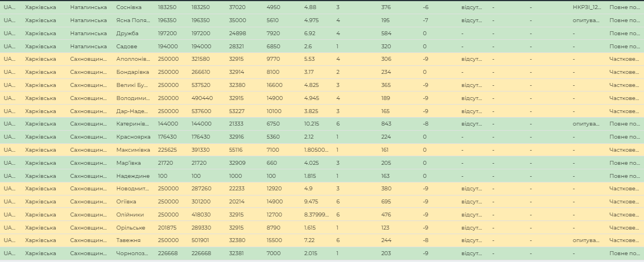Click the Красноярка name cell

(133, 136)
